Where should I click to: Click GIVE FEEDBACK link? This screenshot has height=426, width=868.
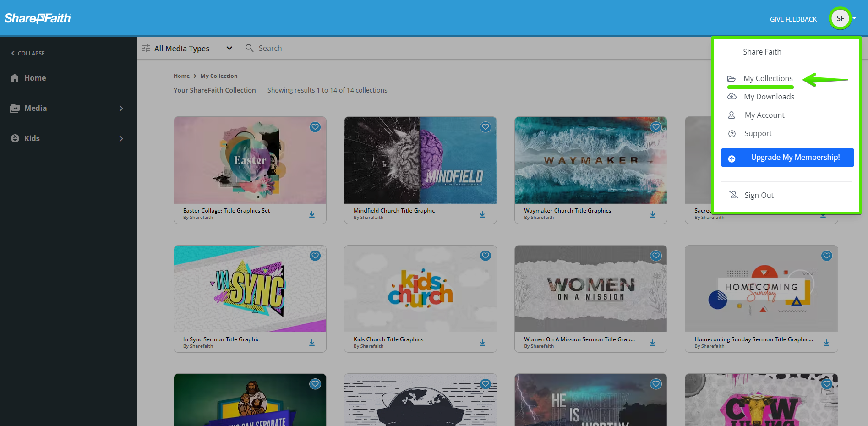click(x=793, y=19)
